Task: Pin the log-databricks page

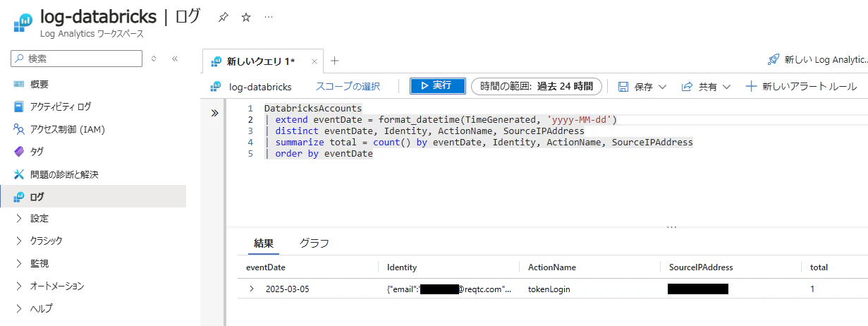Action: coord(223,17)
